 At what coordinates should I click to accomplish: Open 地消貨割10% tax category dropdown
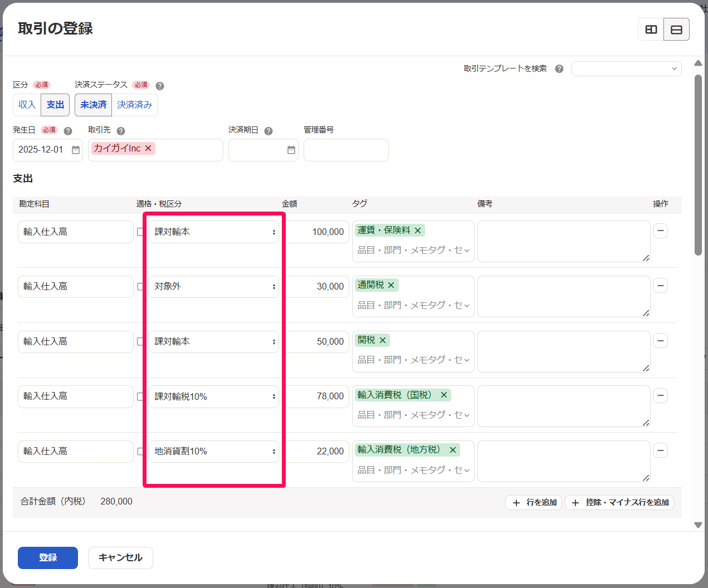[214, 452]
